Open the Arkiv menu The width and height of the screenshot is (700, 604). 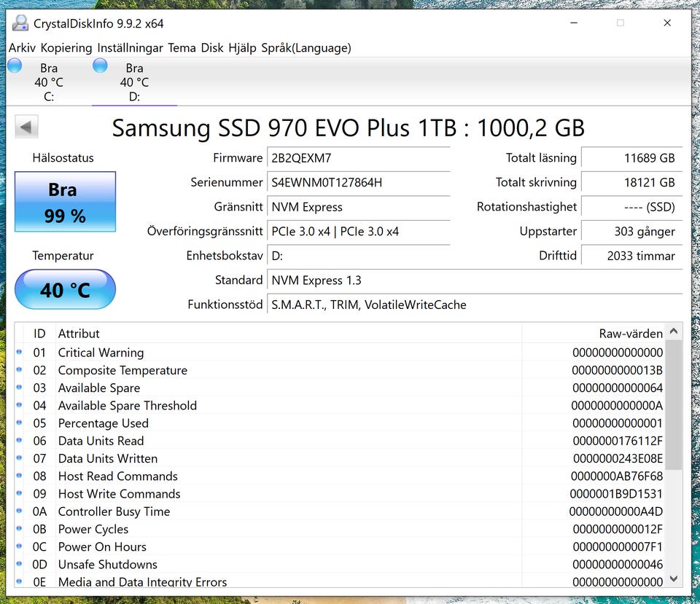point(22,48)
